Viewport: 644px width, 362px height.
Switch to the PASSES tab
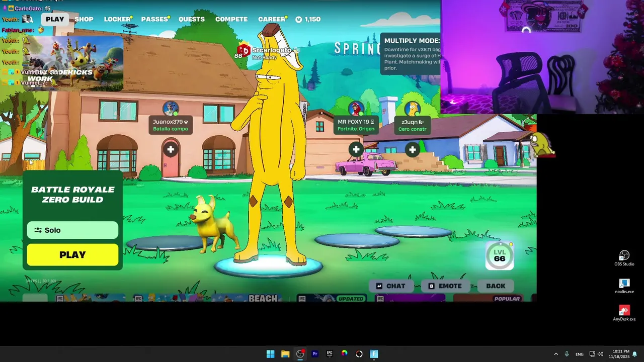(154, 19)
